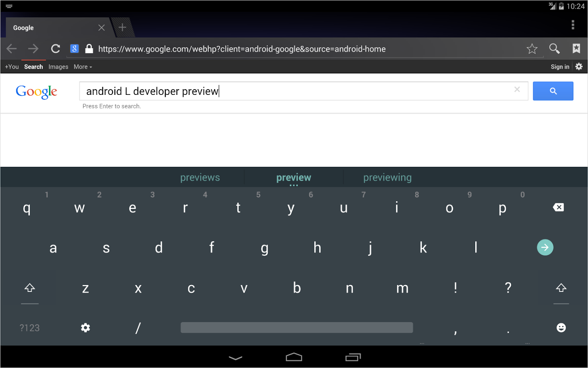Click the Sign in link
Image resolution: width=588 pixels, height=368 pixels.
pos(559,66)
